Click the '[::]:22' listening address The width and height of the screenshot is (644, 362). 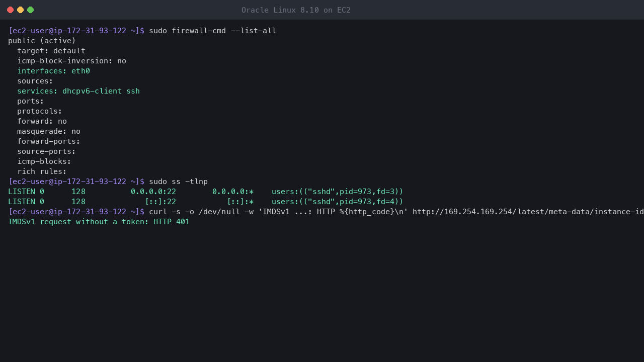pos(160,202)
